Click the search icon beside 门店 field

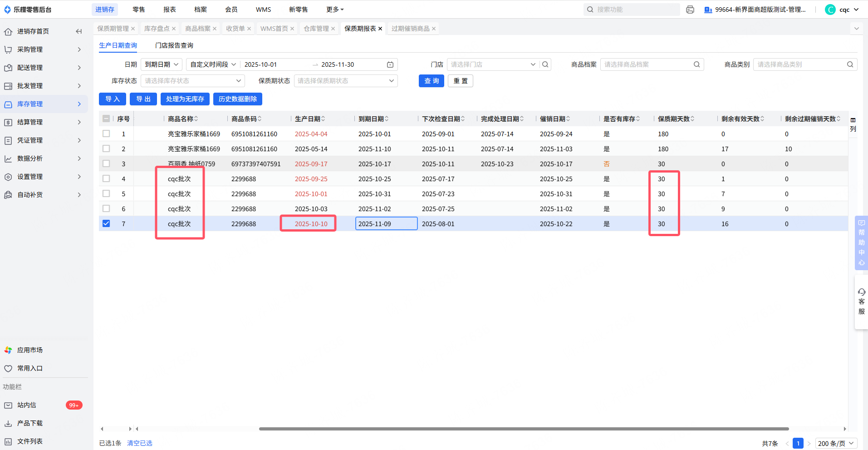545,64
